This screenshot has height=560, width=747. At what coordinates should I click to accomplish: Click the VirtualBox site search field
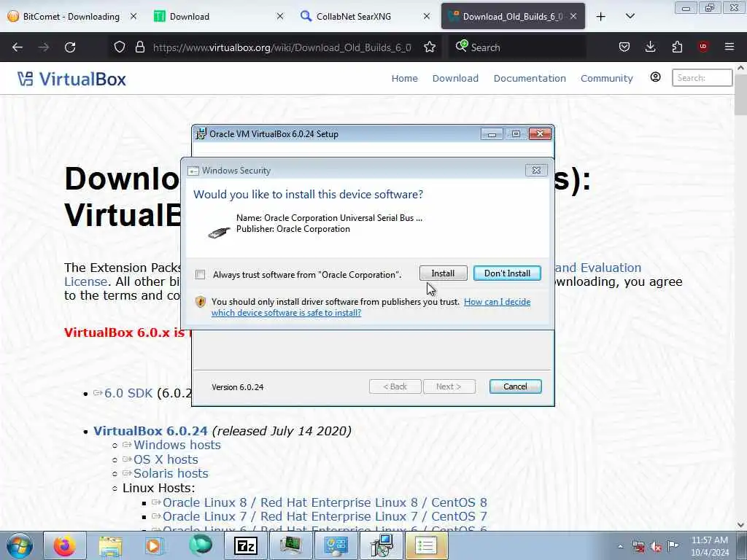point(702,77)
